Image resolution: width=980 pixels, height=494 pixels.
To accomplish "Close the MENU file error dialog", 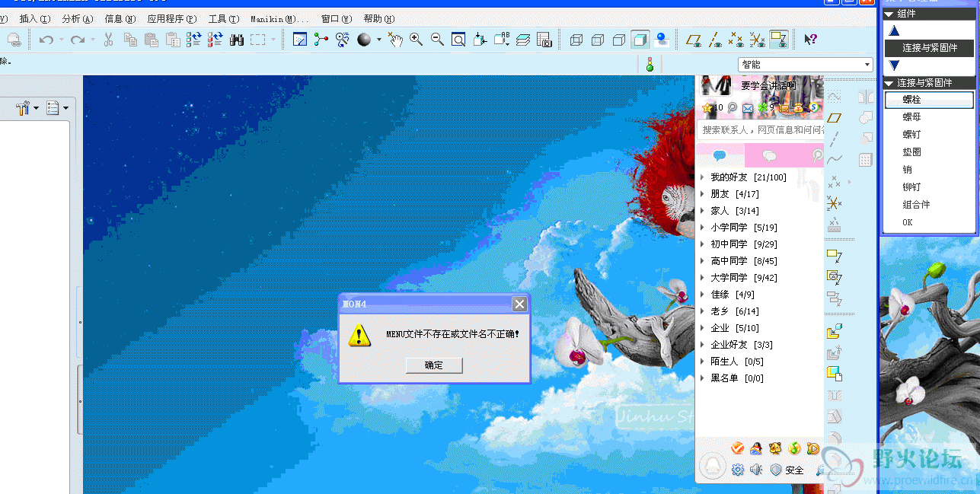I will [x=519, y=304].
